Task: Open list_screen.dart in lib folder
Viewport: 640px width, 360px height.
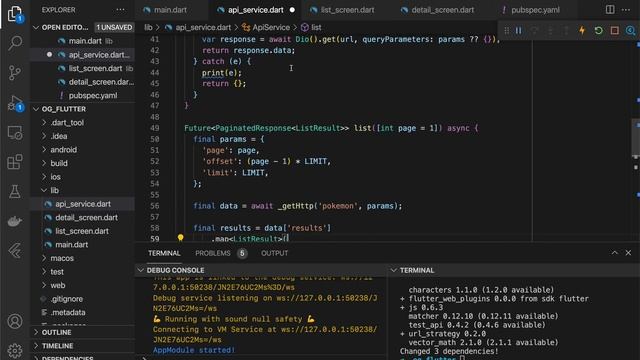Action: [x=83, y=231]
